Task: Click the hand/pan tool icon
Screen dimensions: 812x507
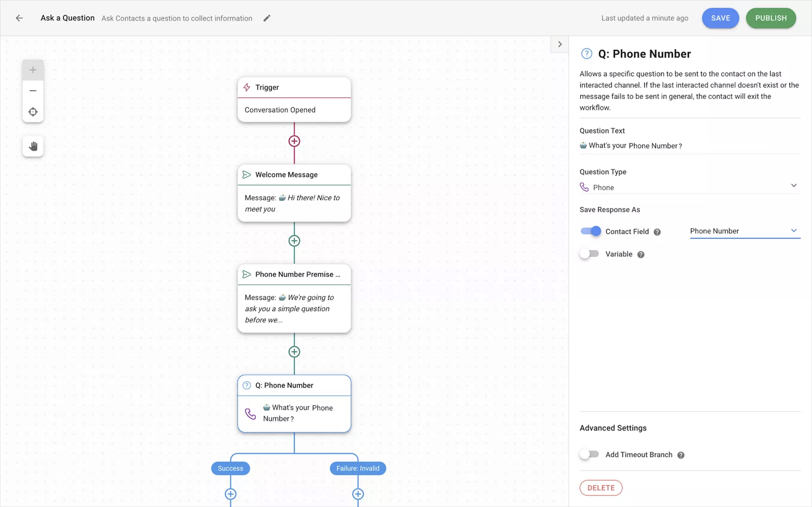Action: (33, 146)
